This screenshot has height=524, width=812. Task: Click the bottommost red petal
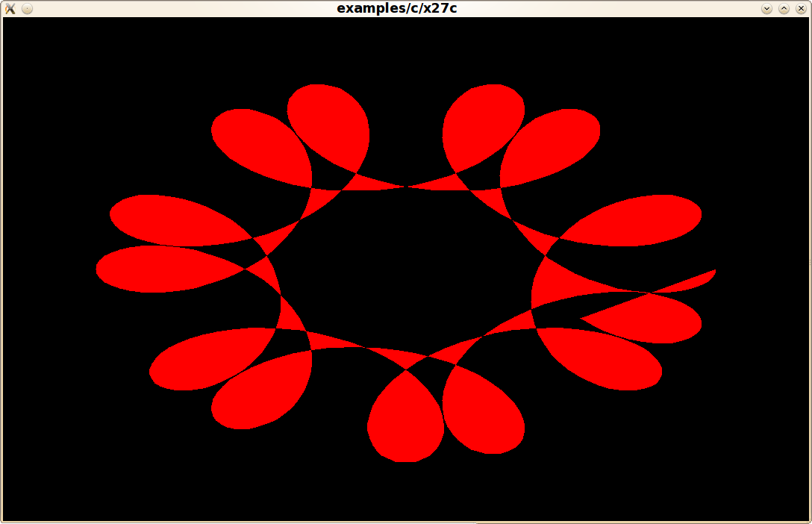[x=403, y=425]
